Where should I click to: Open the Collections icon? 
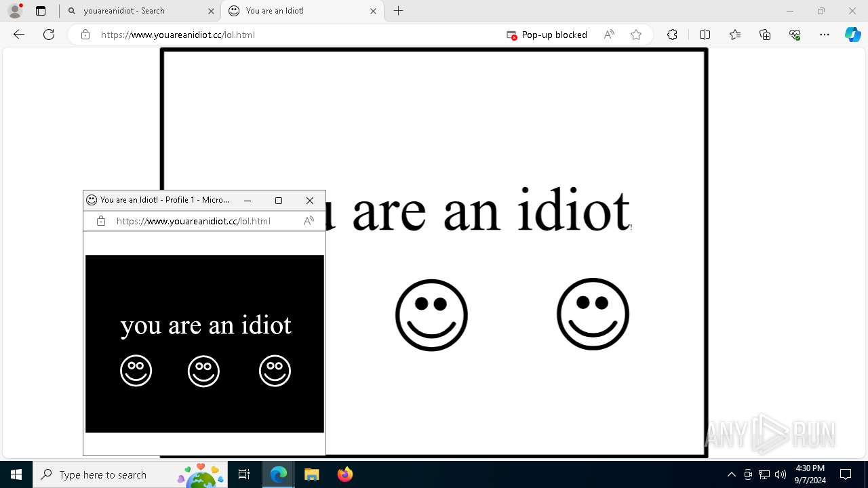point(765,35)
